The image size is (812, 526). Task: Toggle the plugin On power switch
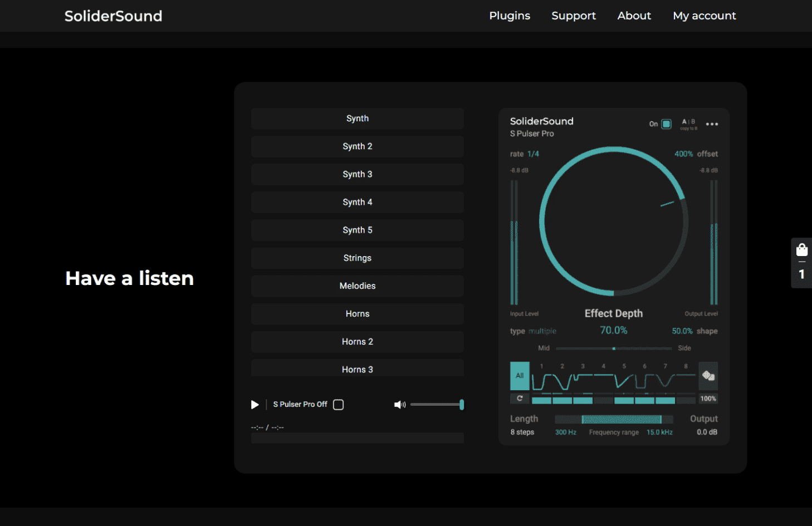click(666, 124)
